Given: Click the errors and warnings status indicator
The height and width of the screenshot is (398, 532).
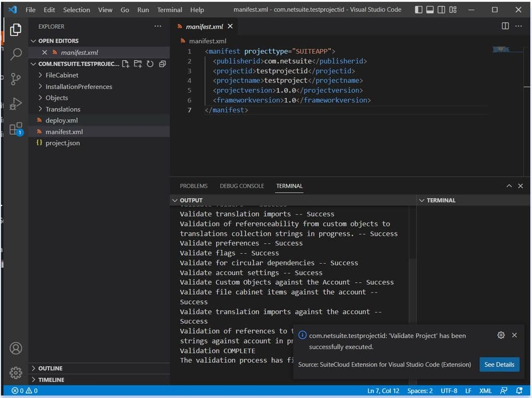Looking at the screenshot, I should point(24,391).
